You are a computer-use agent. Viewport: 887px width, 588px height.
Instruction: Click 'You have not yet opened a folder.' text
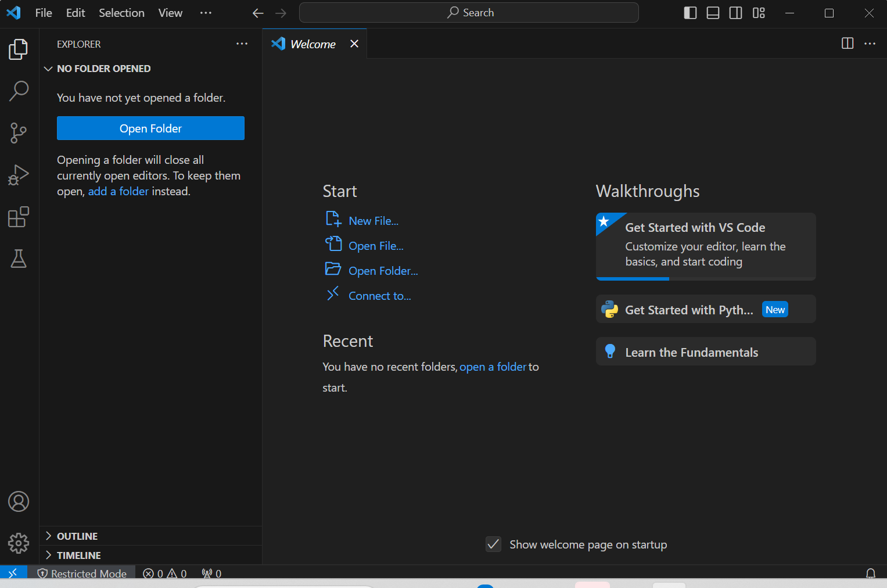141,98
